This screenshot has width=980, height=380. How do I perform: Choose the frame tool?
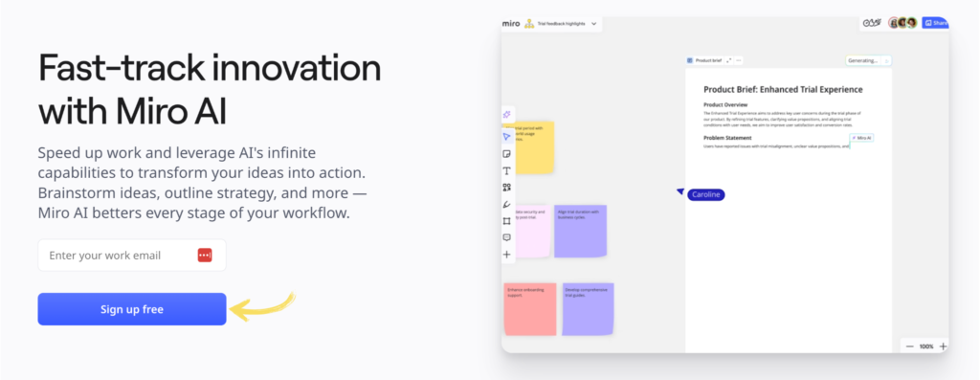click(x=507, y=221)
